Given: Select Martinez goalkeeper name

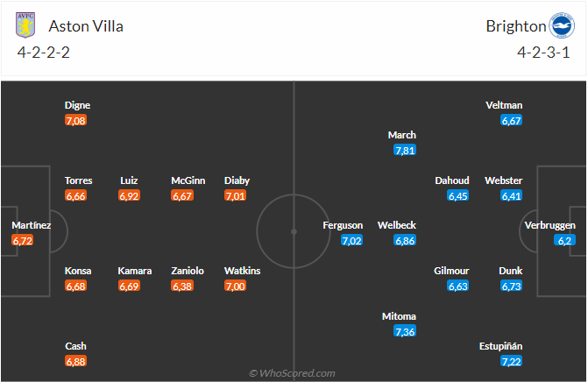Looking at the screenshot, I should [32, 225].
